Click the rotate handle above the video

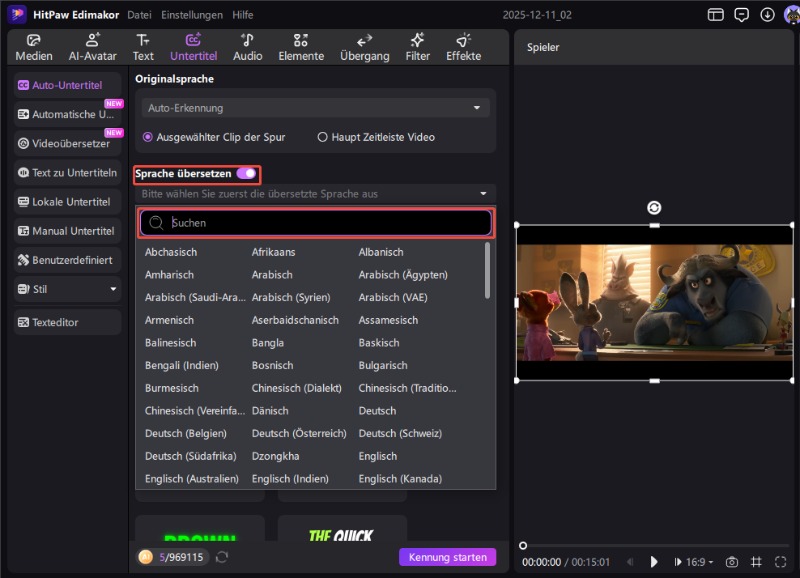point(654,208)
